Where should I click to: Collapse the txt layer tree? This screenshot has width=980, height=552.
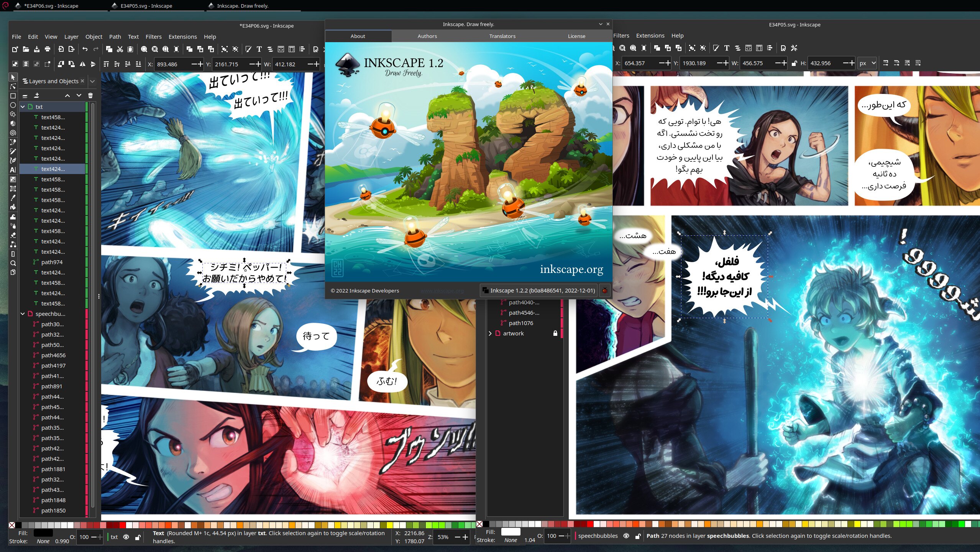23,107
